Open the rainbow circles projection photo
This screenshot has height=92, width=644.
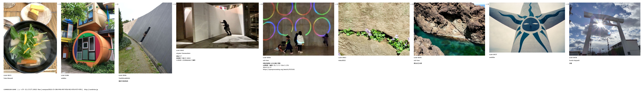click(299, 29)
